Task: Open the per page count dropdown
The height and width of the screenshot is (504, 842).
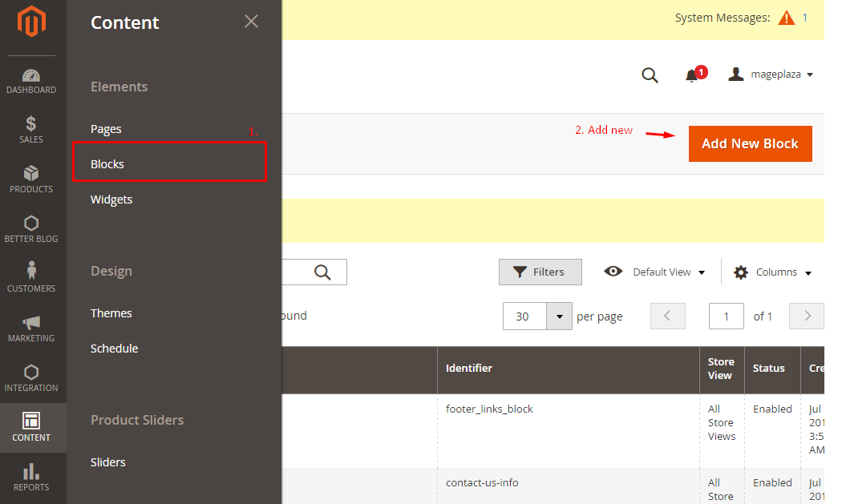Action: [x=559, y=317]
